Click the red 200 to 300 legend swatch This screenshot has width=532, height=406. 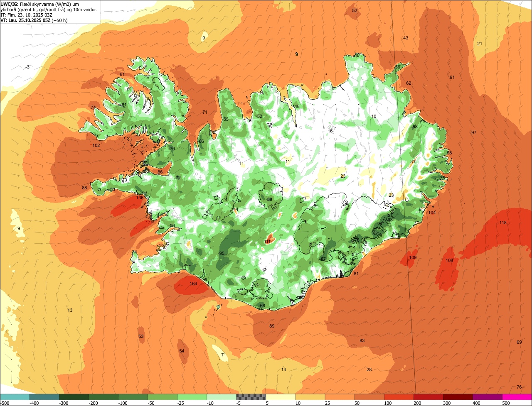pyautogui.click(x=428, y=397)
